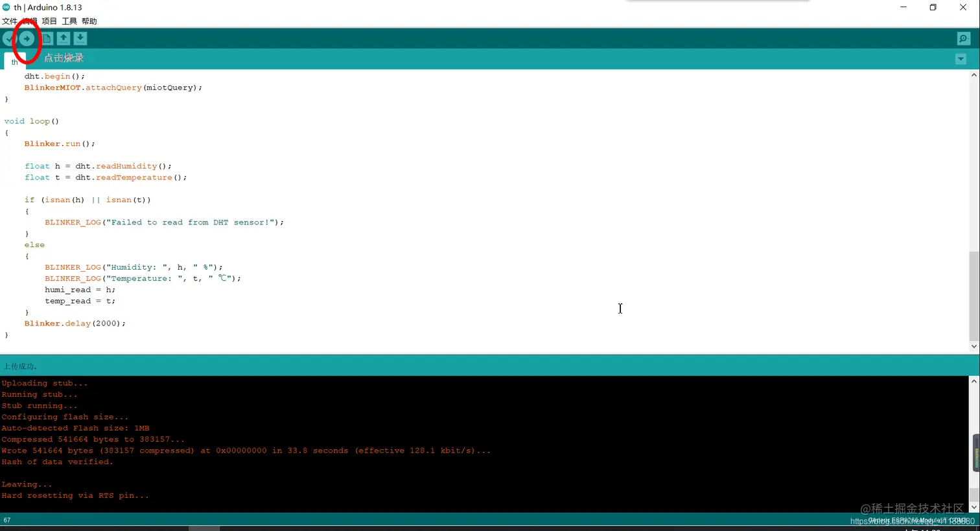Click the BlinkerMIOT.attachQuery(miotQuery); line
The height and width of the screenshot is (531, 980).
tap(113, 88)
